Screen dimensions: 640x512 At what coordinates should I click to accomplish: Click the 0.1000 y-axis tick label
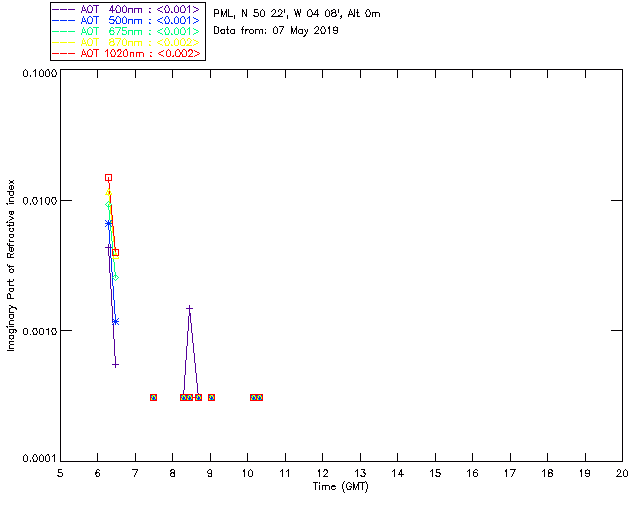pyautogui.click(x=40, y=73)
